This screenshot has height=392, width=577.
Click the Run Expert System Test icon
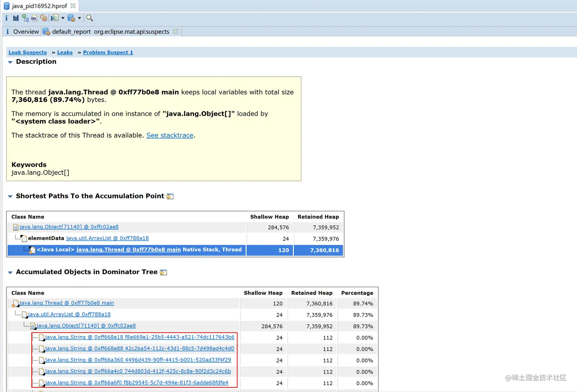point(55,18)
